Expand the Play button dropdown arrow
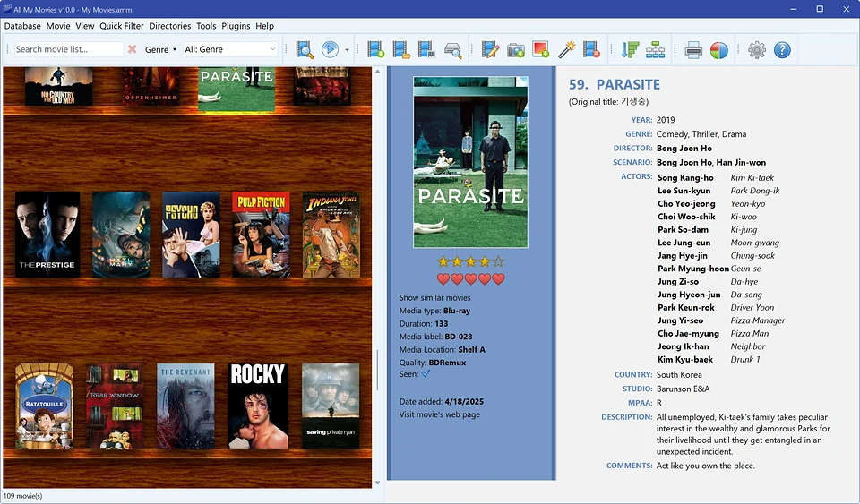 click(347, 50)
